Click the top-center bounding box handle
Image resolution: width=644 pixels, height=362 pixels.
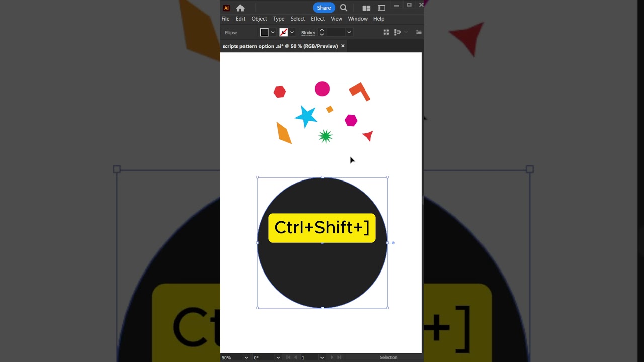323,177
